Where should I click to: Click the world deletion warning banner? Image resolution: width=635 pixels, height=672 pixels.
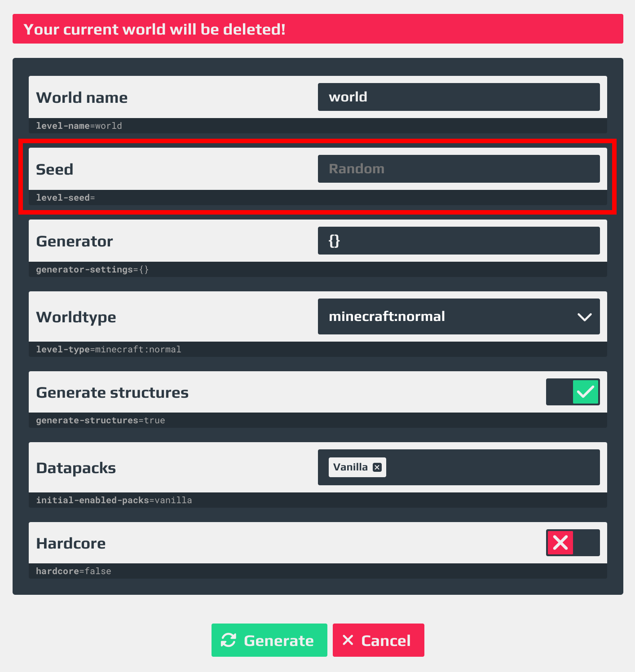[x=317, y=29]
